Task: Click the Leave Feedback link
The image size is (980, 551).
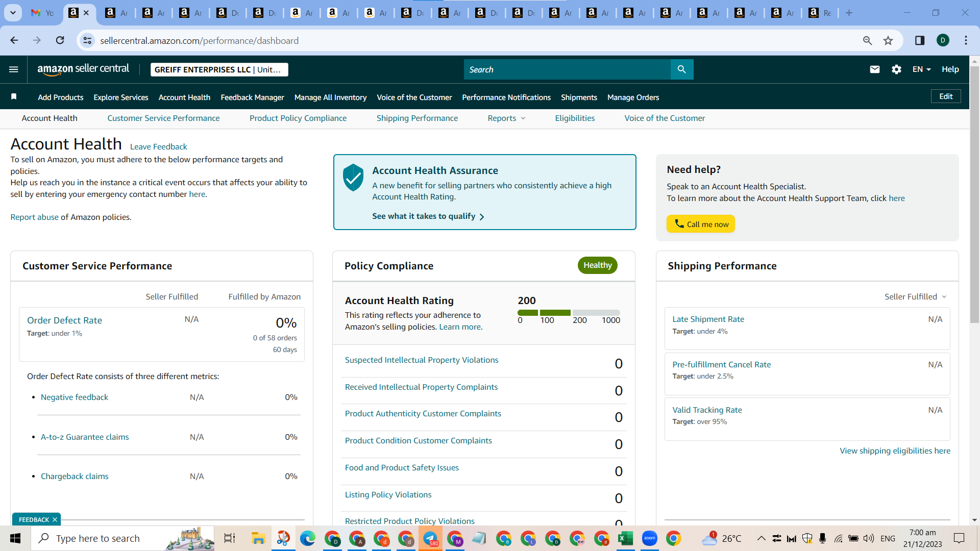Action: coord(159,147)
